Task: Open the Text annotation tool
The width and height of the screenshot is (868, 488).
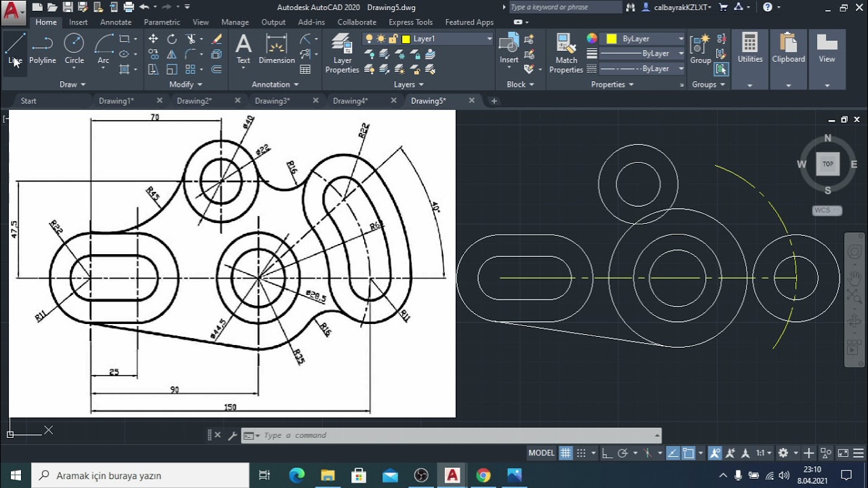Action: (243, 50)
